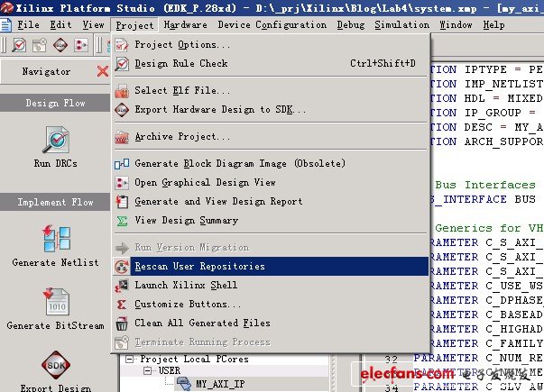Click the Launch Xilinx Shell icon
The image size is (544, 392).
pos(122,286)
